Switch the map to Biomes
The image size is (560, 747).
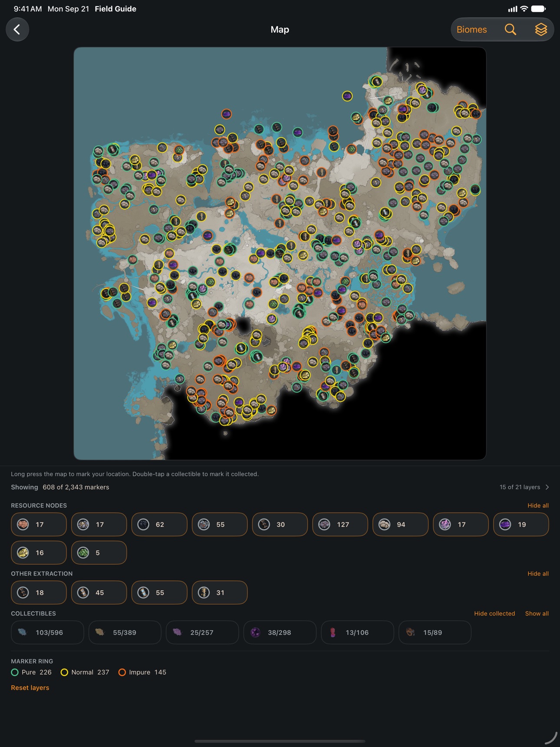[x=471, y=30]
